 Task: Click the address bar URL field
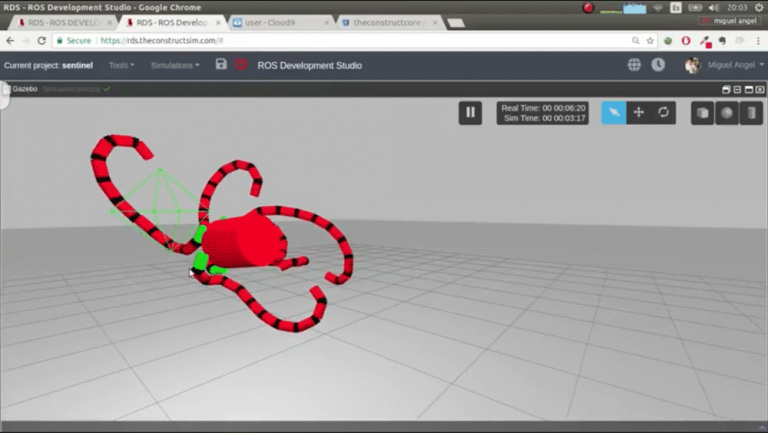[x=343, y=41]
